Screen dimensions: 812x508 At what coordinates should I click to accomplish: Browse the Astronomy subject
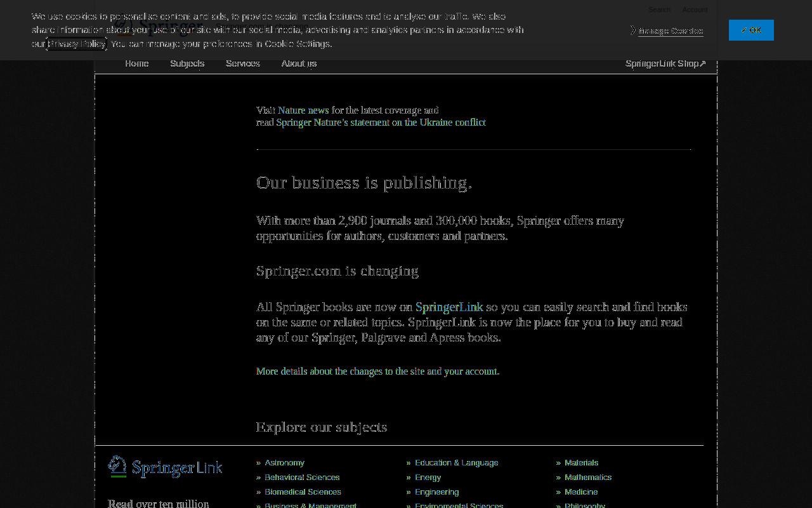tap(284, 462)
